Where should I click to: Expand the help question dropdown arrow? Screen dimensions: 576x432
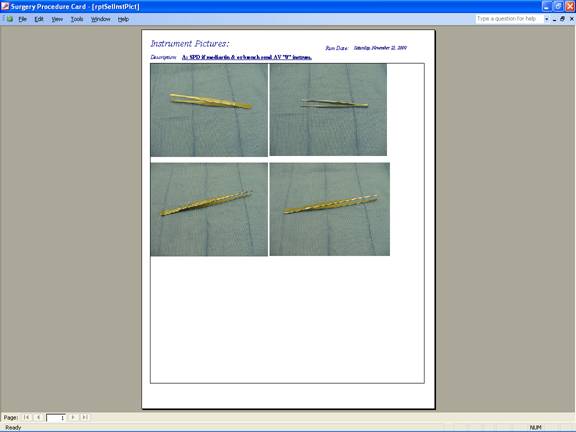547,19
